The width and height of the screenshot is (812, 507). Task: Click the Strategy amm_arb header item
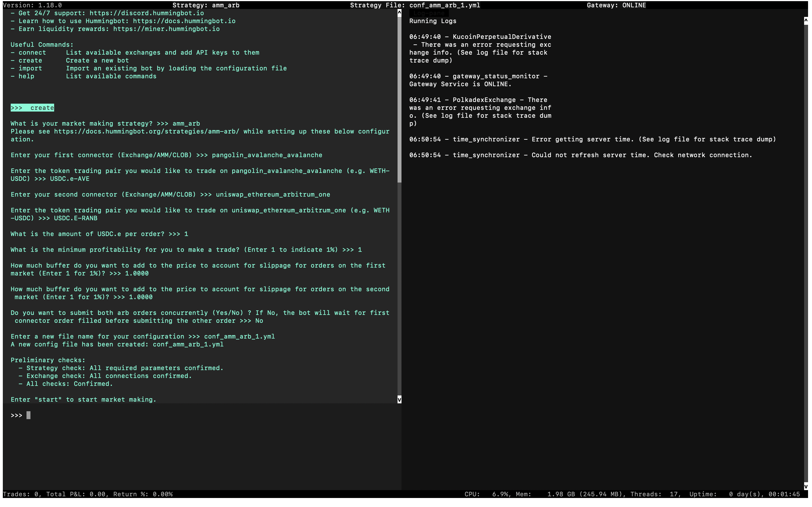coord(206,5)
